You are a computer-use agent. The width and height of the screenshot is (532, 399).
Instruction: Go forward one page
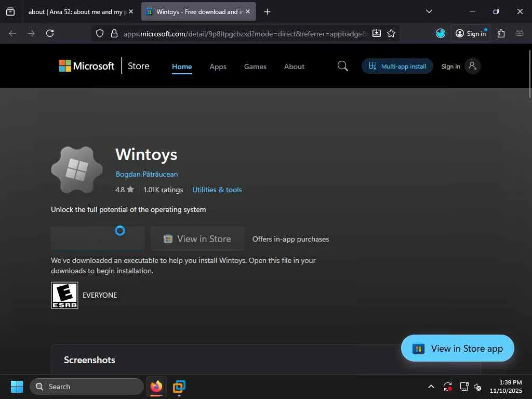31,33
